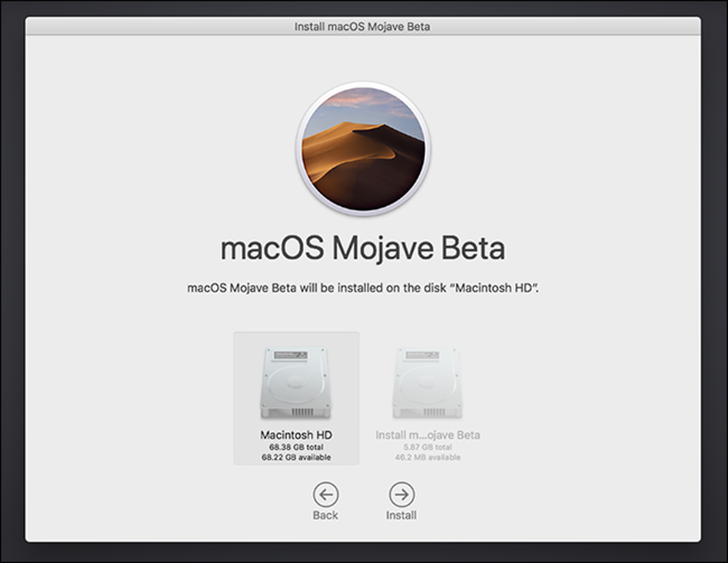Click the "macOS Mojave Beta" heading
This screenshot has height=563, width=728.
tap(363, 248)
